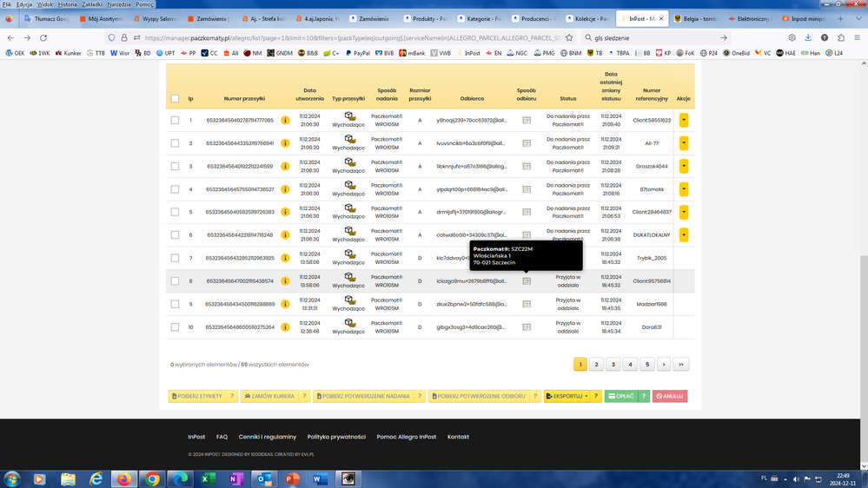Image resolution: width=868 pixels, height=488 pixels.
Task: Check the checkbox for shipment row 4
Action: point(175,189)
